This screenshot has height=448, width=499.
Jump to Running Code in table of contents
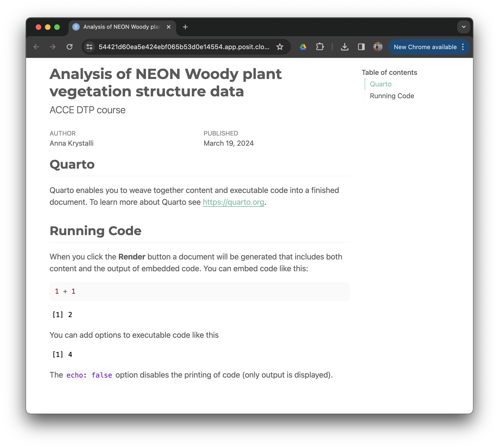(392, 96)
